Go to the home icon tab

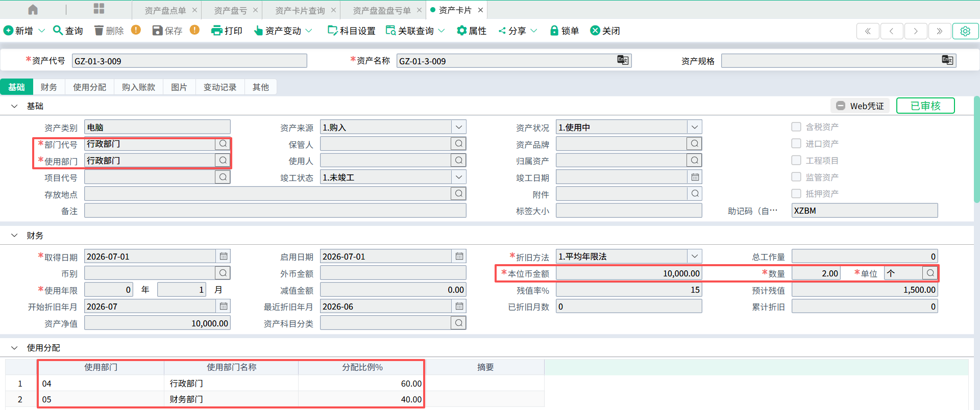tap(33, 10)
